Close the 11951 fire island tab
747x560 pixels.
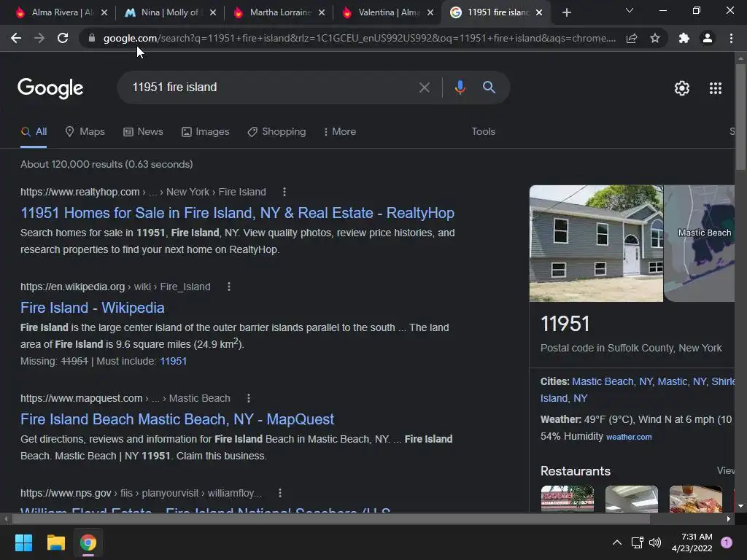pyautogui.click(x=539, y=12)
